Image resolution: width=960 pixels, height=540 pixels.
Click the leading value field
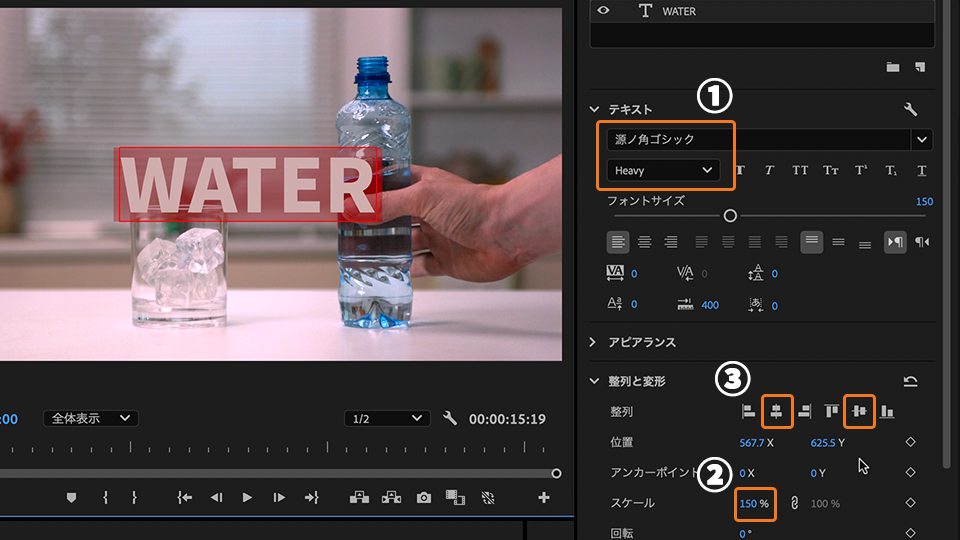click(x=774, y=274)
